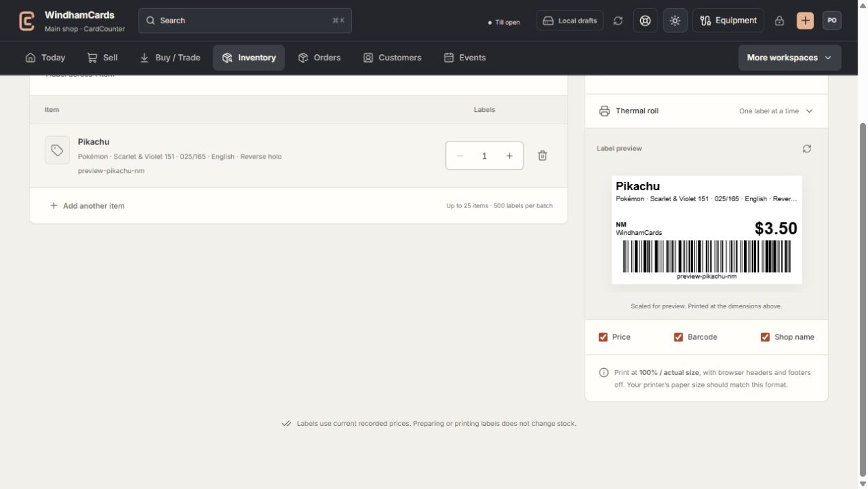Click the preview-pikachu-nm SKU in the item row
This screenshot has height=489, width=868.
point(111,171)
